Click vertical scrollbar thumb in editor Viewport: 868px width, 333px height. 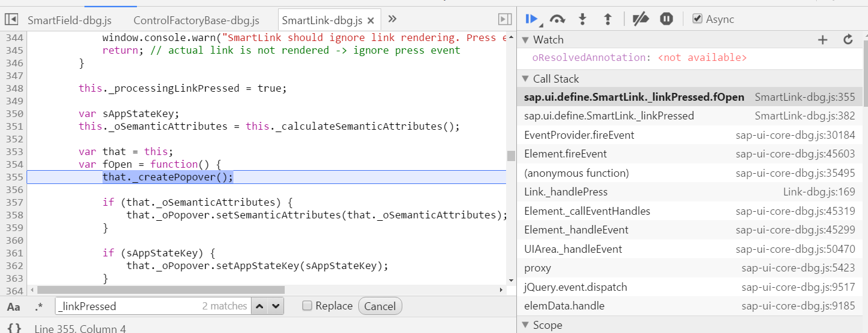click(x=511, y=156)
